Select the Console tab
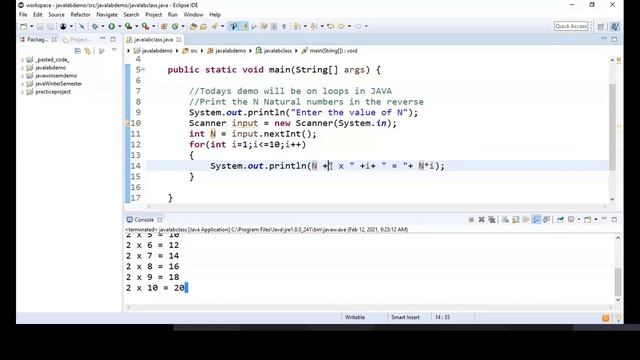 [x=144, y=220]
